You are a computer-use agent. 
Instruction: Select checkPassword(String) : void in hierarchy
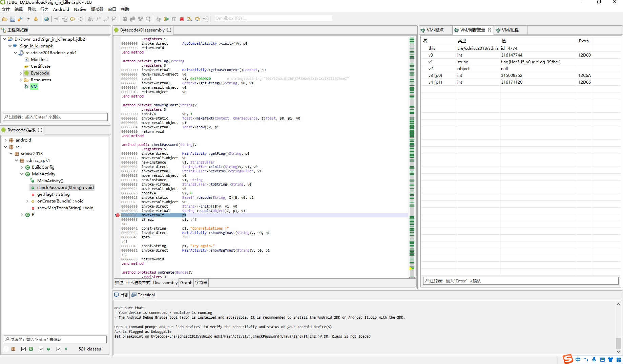tap(62, 187)
